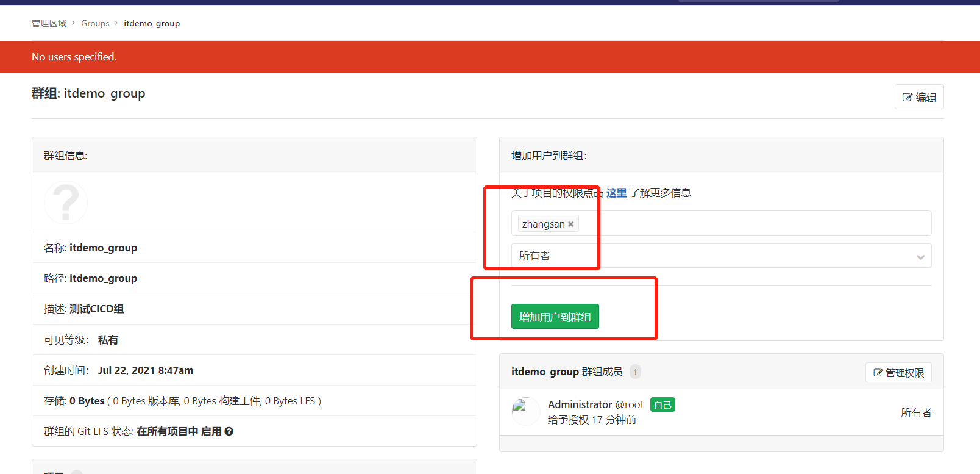Image resolution: width=980 pixels, height=474 pixels.
Task: Click the LFS status help question icon
Action: pyautogui.click(x=229, y=431)
